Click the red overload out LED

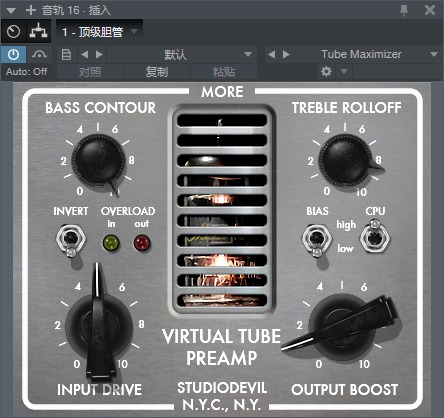(x=142, y=243)
